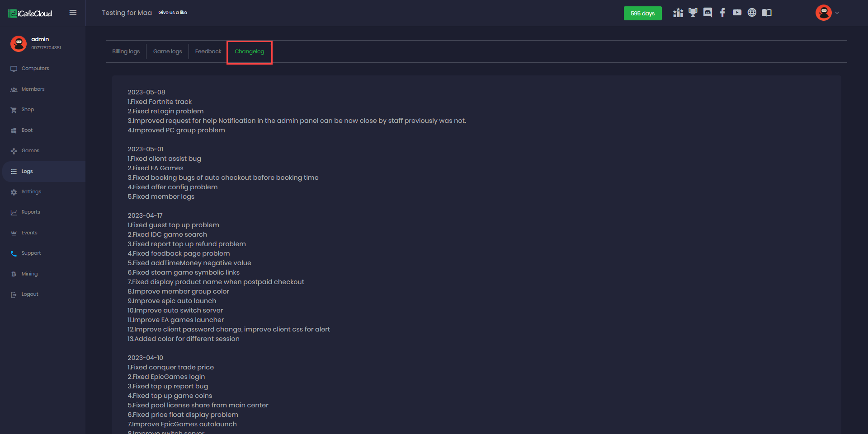Switch to the Billing logs tab
This screenshot has width=868, height=434.
(126, 51)
